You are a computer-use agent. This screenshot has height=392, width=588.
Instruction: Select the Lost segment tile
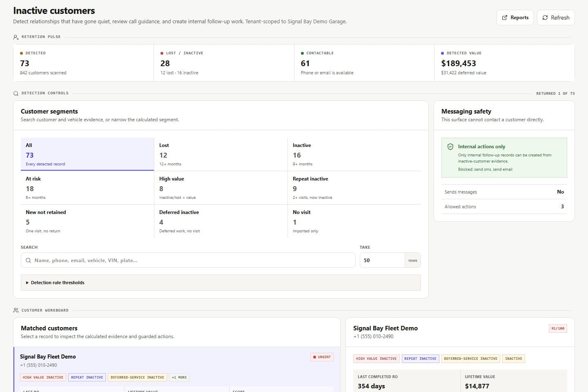click(x=220, y=154)
